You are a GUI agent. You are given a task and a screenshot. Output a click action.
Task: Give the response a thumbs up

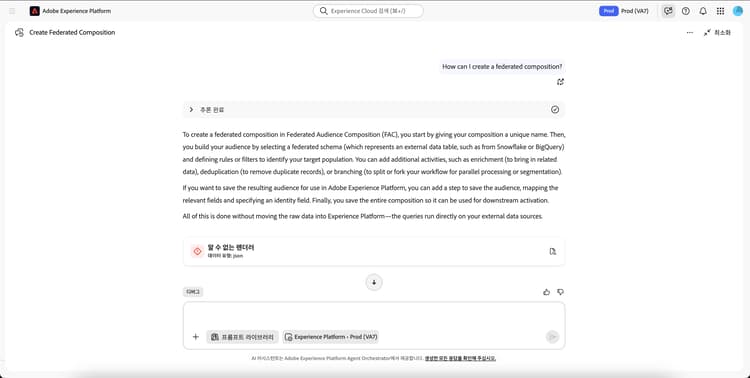(x=547, y=292)
